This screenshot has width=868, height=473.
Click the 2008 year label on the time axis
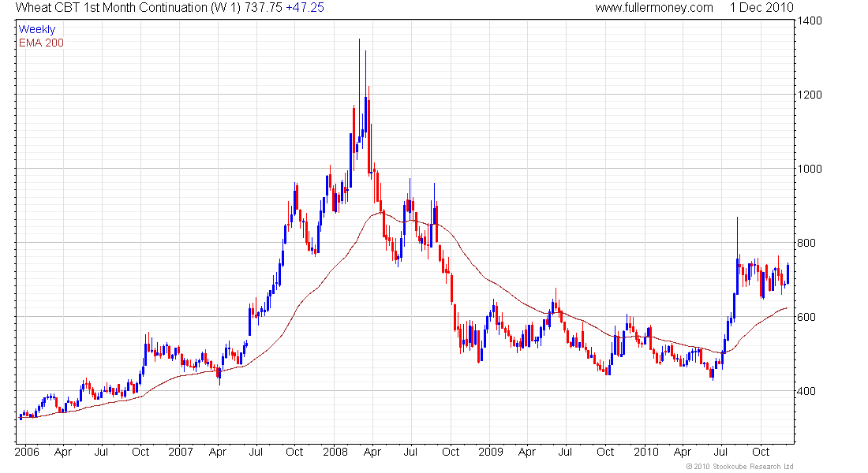[335, 452]
